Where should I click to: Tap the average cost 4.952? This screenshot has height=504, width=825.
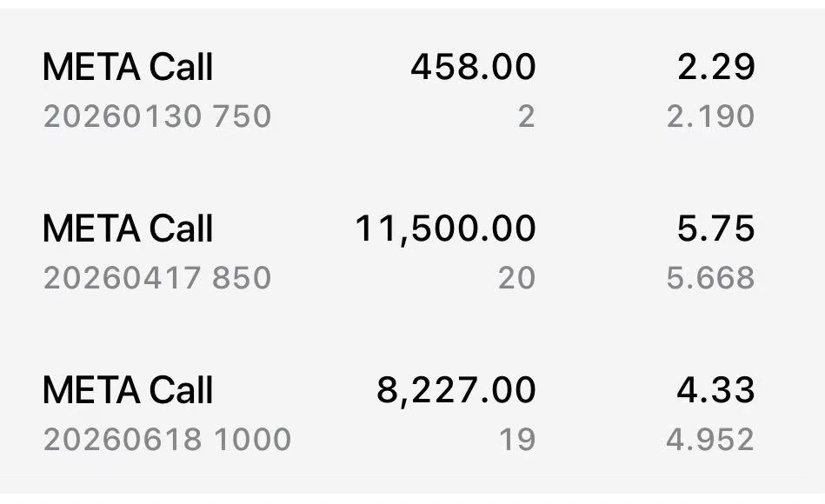(x=710, y=440)
